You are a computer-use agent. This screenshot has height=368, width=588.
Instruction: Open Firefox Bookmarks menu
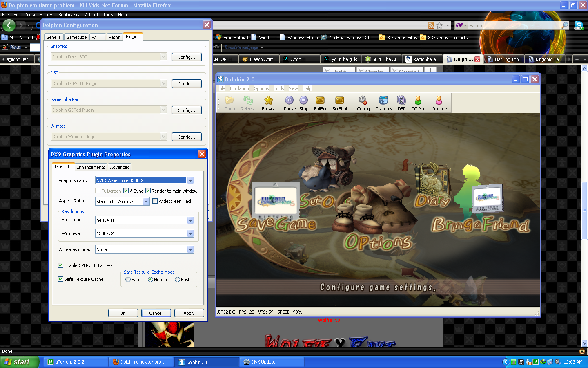(x=69, y=15)
